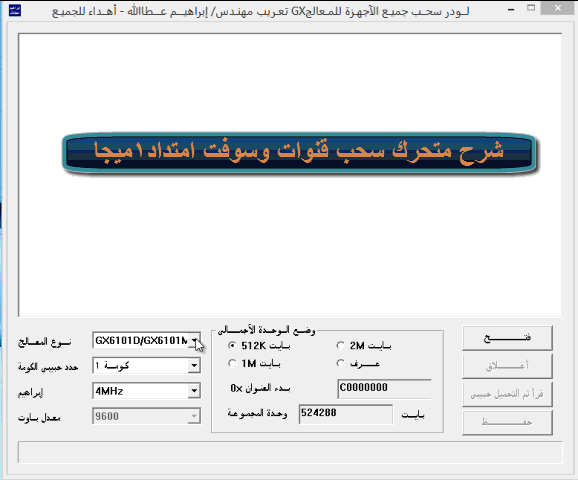The image size is (578, 480).
Task: Click the application icon in title bar
Action: pyautogui.click(x=15, y=10)
